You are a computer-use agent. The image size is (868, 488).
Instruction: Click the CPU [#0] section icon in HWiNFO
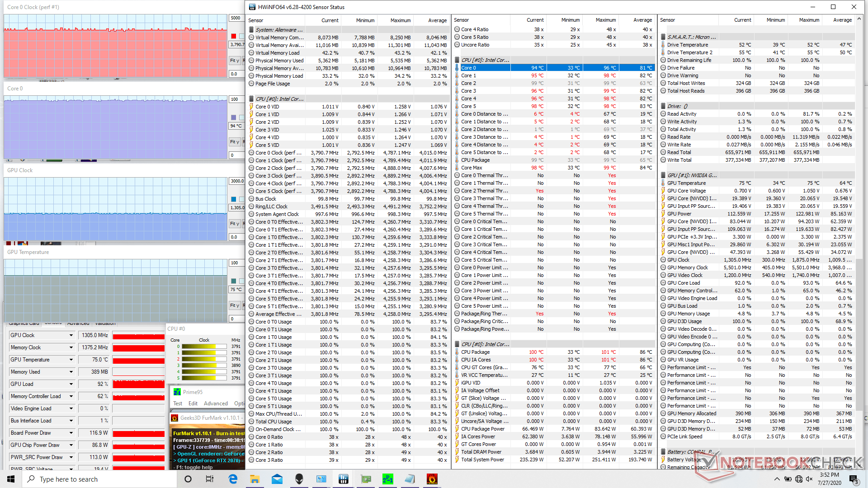pos(457,60)
